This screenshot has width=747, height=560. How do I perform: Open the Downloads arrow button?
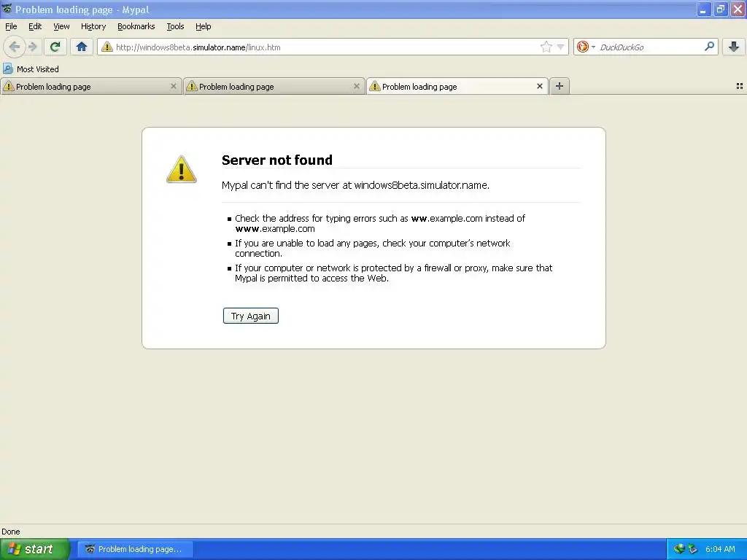coord(734,47)
